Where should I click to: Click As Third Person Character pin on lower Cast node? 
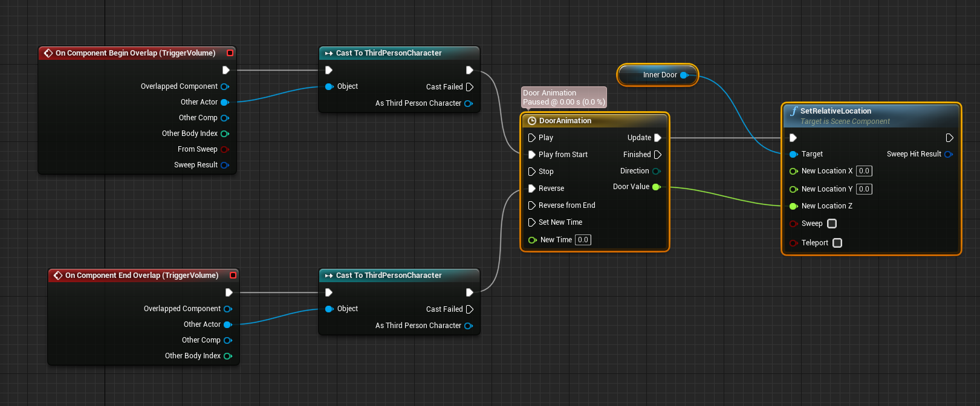coord(469,326)
